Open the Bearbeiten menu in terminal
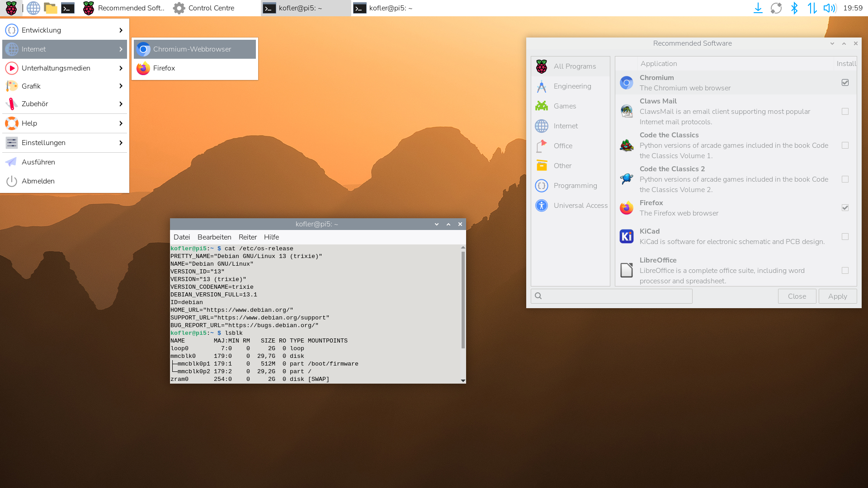 tap(214, 237)
